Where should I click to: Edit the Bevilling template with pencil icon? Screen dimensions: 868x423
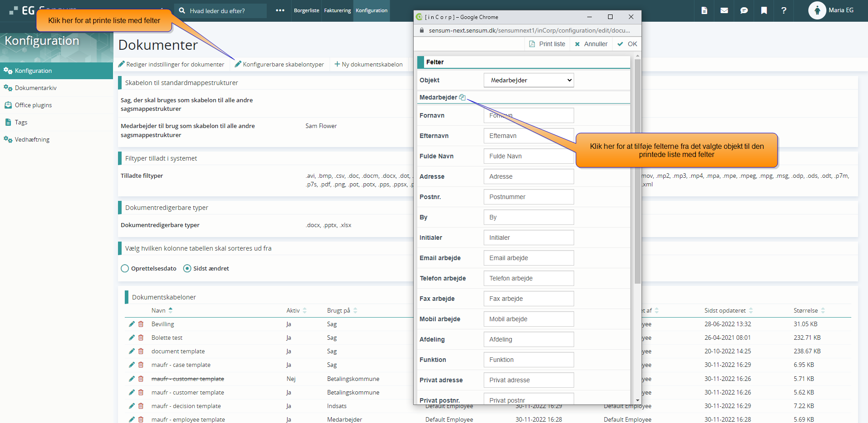[132, 324]
